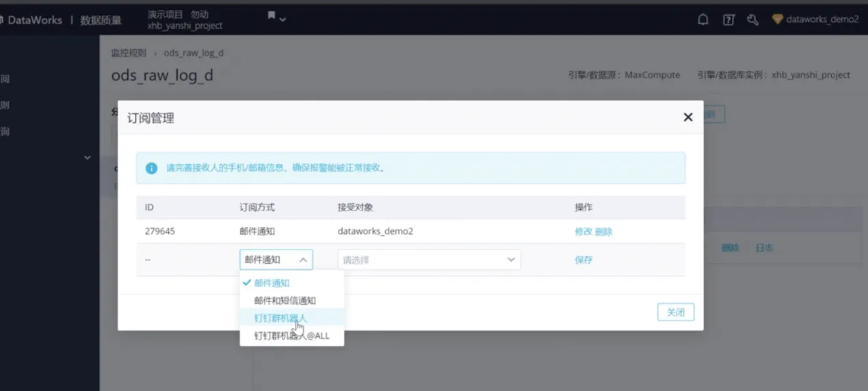
Task: Click the 操作 column header
Action: (x=583, y=207)
